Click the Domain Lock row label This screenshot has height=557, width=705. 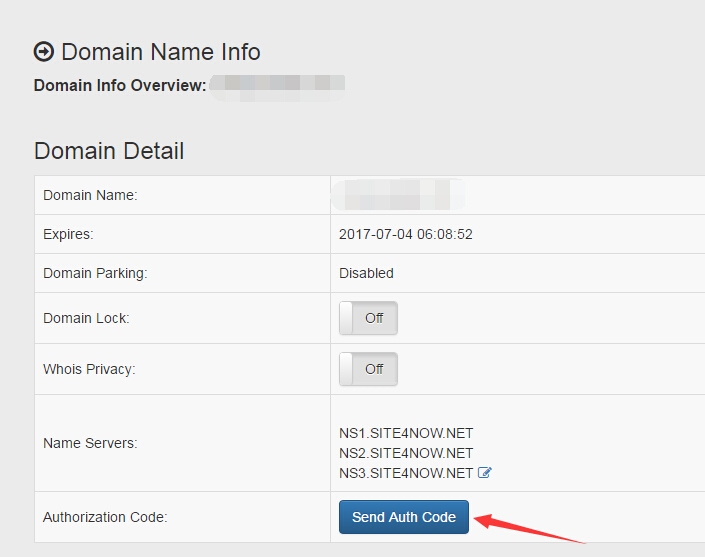[x=86, y=318]
